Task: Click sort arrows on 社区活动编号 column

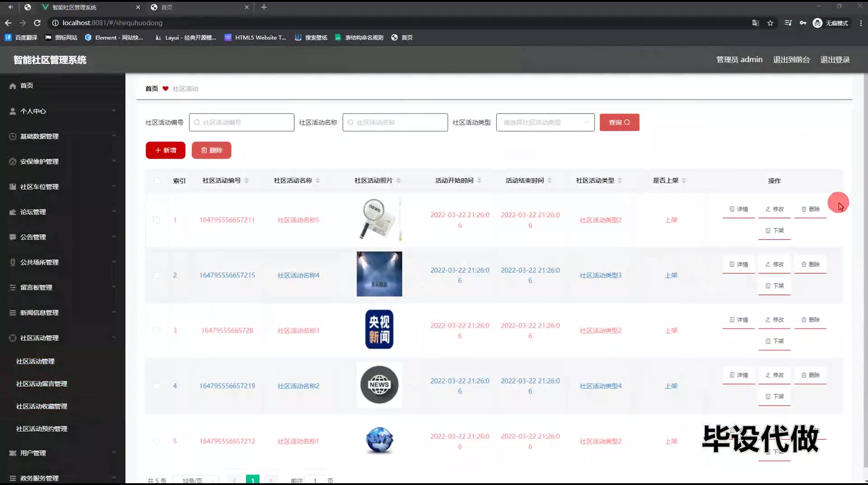Action: (246, 181)
